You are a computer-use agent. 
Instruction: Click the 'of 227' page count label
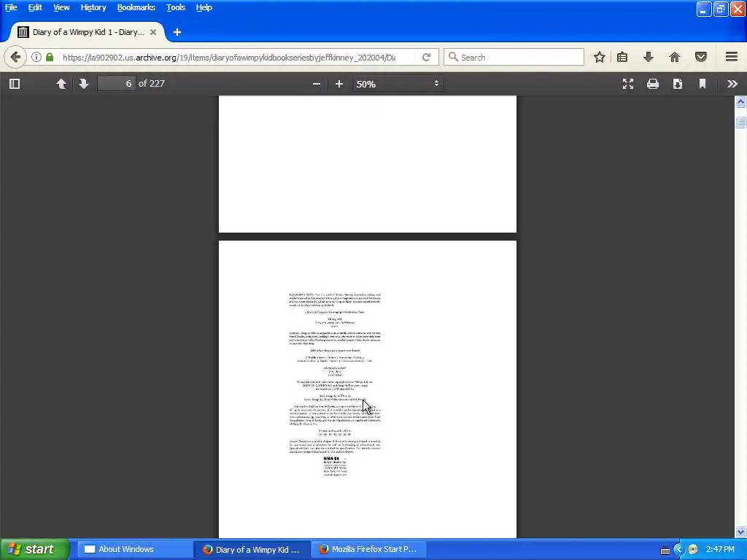point(152,84)
